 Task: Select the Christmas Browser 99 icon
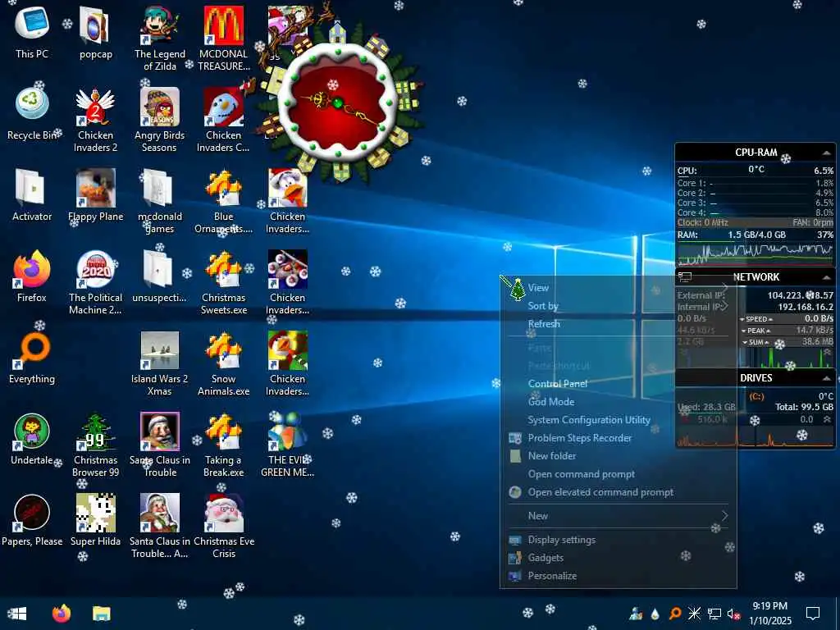click(95, 445)
